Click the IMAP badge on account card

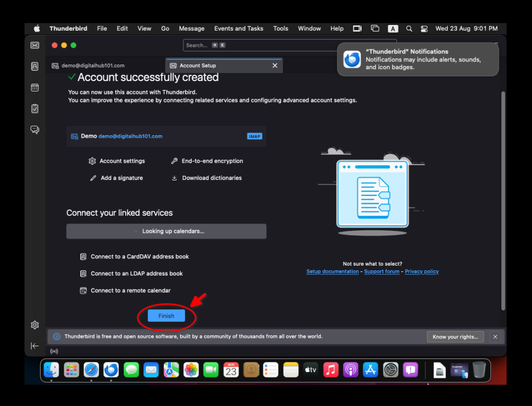[x=255, y=137]
